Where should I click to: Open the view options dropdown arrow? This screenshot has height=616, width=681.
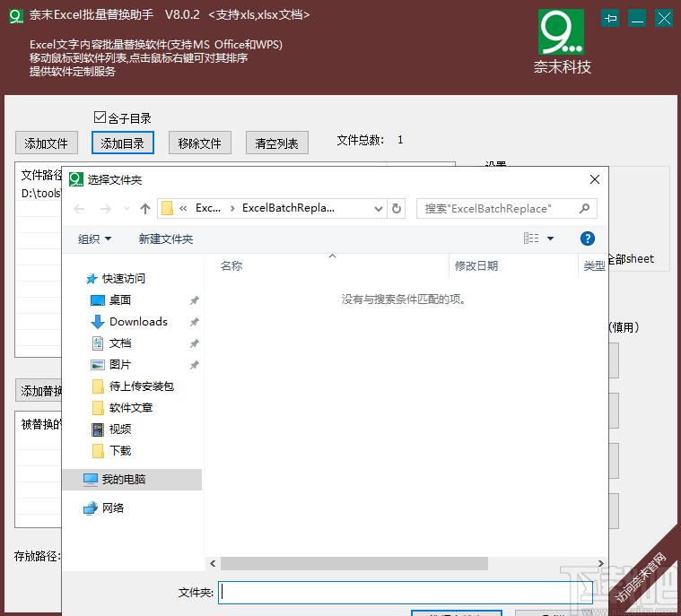point(550,239)
